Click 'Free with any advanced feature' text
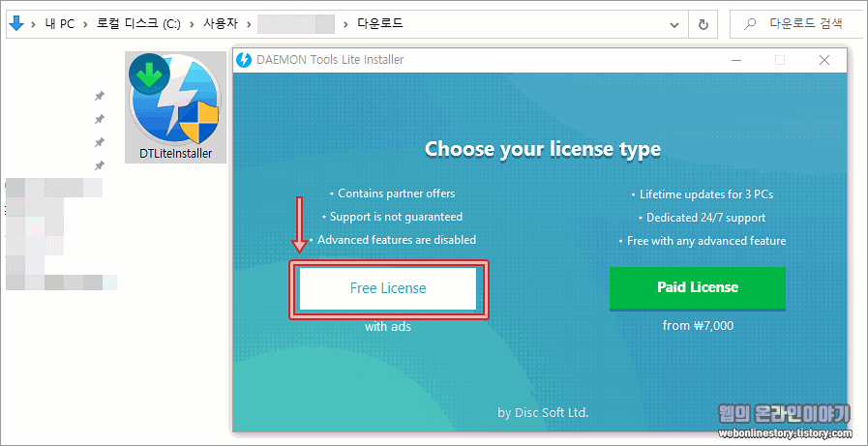 coord(706,241)
